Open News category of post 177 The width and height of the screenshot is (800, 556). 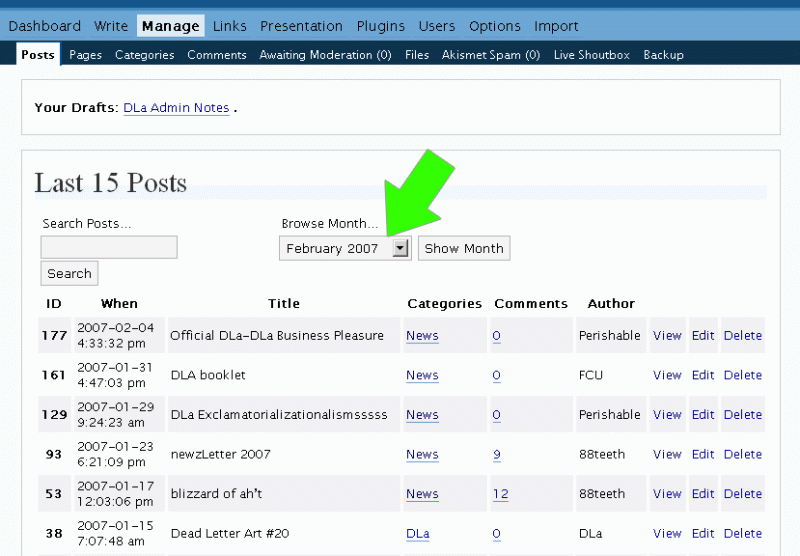[x=422, y=336]
